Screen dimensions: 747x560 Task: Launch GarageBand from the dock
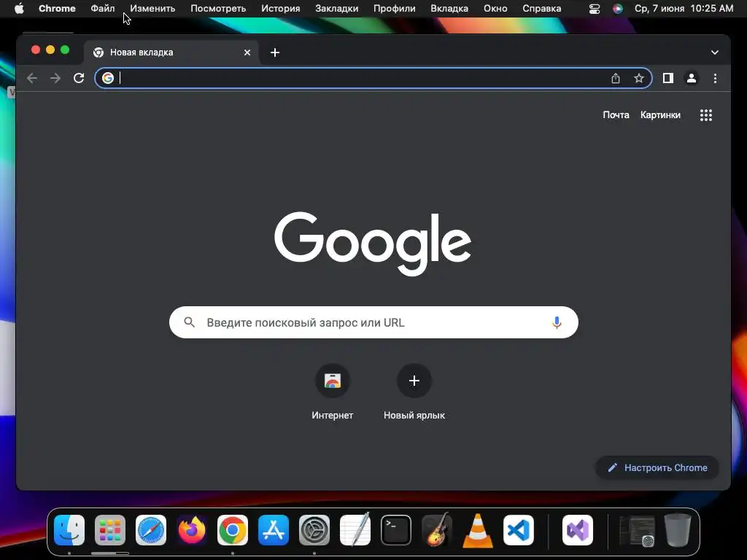click(437, 529)
